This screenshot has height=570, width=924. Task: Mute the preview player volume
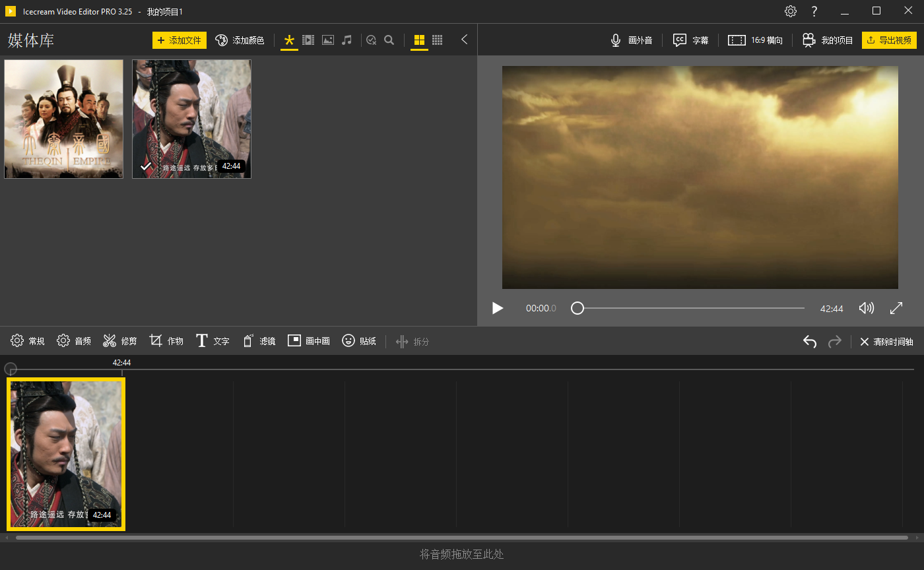coord(867,307)
